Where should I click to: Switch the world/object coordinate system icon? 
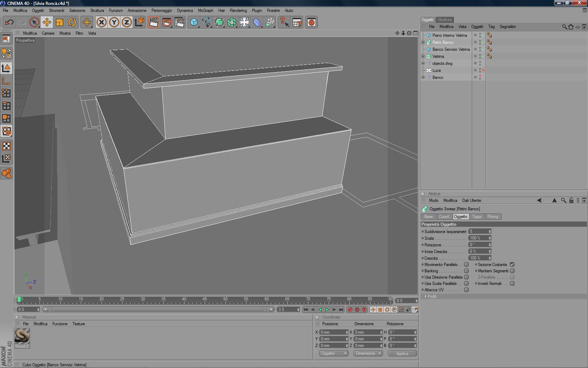[139, 22]
